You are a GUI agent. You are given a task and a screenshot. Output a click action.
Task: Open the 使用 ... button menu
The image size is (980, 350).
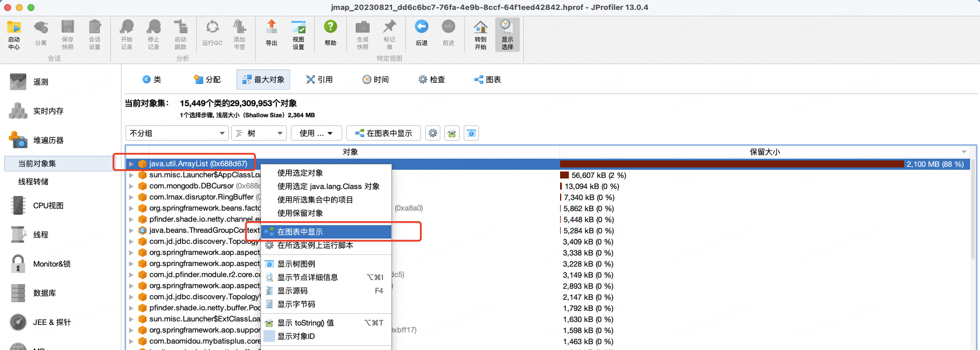316,134
